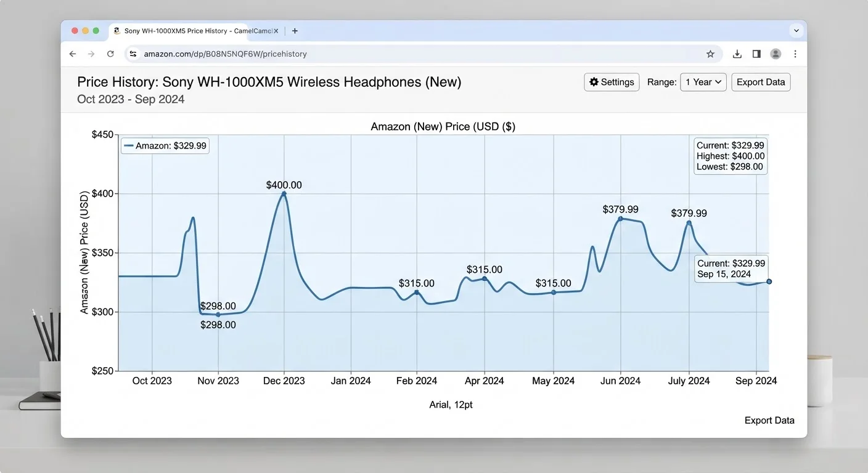Toggle the browser side panel icon
Viewport: 868px width, 473px height.
coord(756,54)
